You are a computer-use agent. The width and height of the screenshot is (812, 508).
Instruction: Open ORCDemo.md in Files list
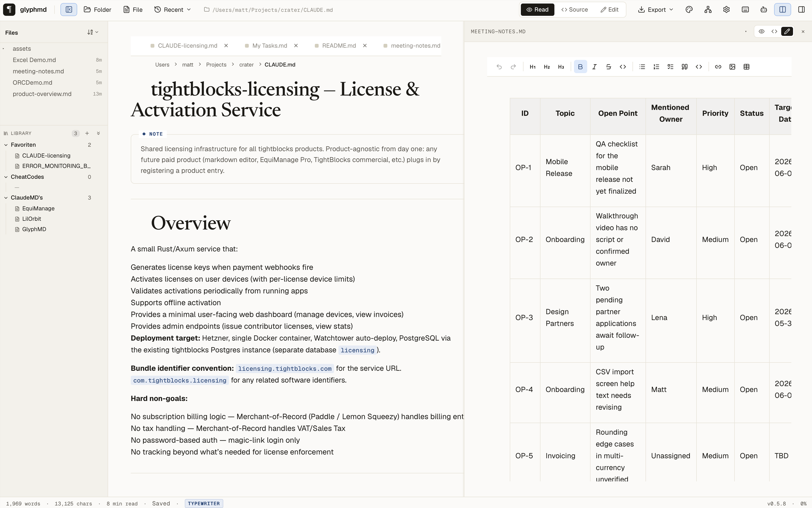54,83
